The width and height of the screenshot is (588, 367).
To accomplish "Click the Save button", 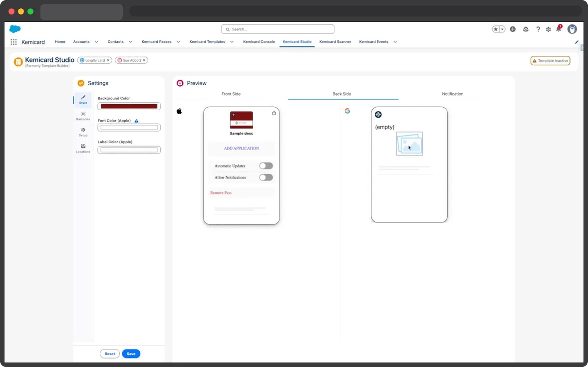I will pyautogui.click(x=131, y=354).
